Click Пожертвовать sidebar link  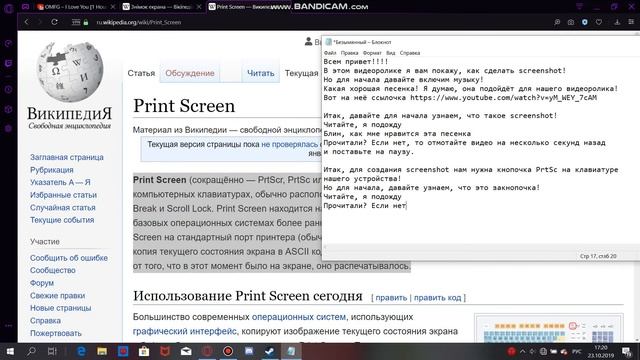(x=56, y=333)
